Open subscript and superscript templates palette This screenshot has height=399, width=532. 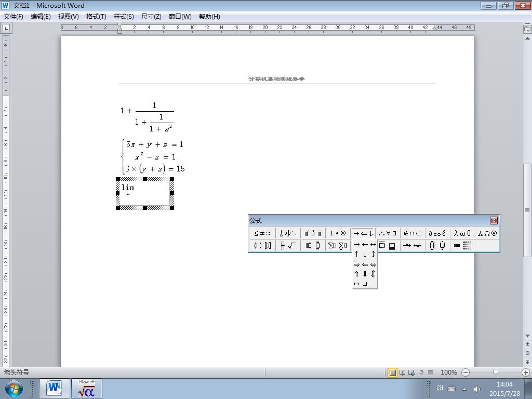(313, 245)
